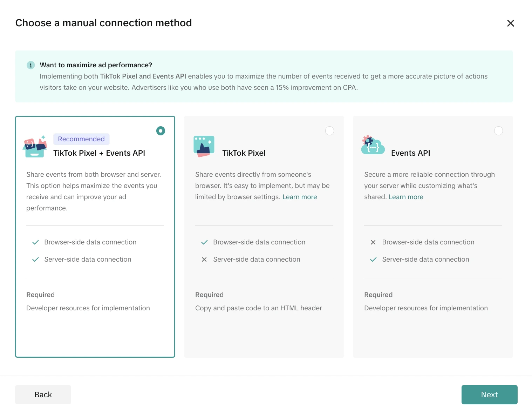This screenshot has width=532, height=411.
Task: Click the TikTok Pixel + Events API title
Action: click(x=99, y=153)
